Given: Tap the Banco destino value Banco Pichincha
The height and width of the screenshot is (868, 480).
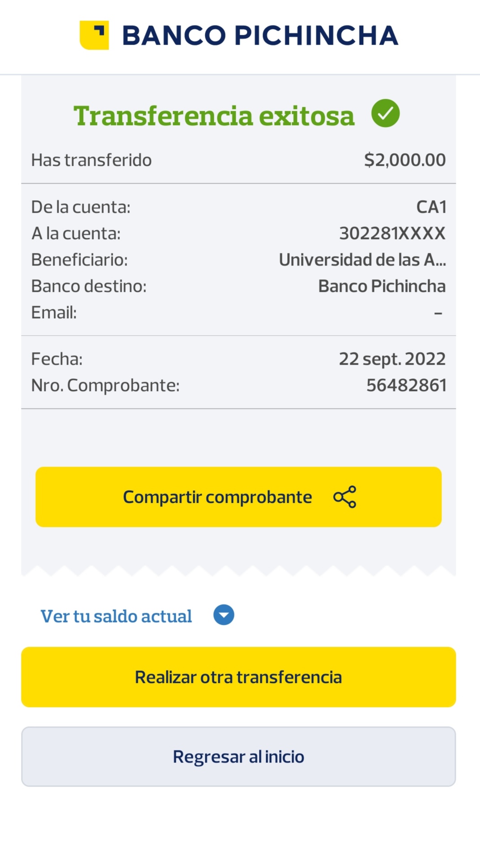Looking at the screenshot, I should [x=382, y=286].
